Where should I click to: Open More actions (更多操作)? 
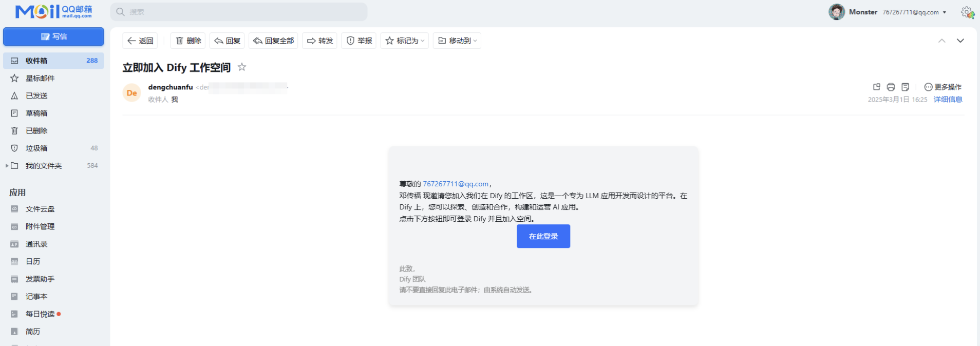pyautogui.click(x=943, y=87)
